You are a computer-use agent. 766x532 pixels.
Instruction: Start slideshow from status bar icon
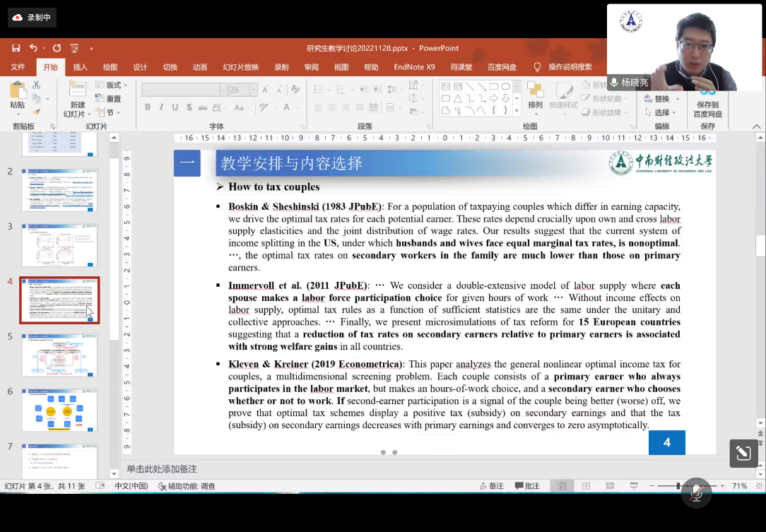[633, 486]
